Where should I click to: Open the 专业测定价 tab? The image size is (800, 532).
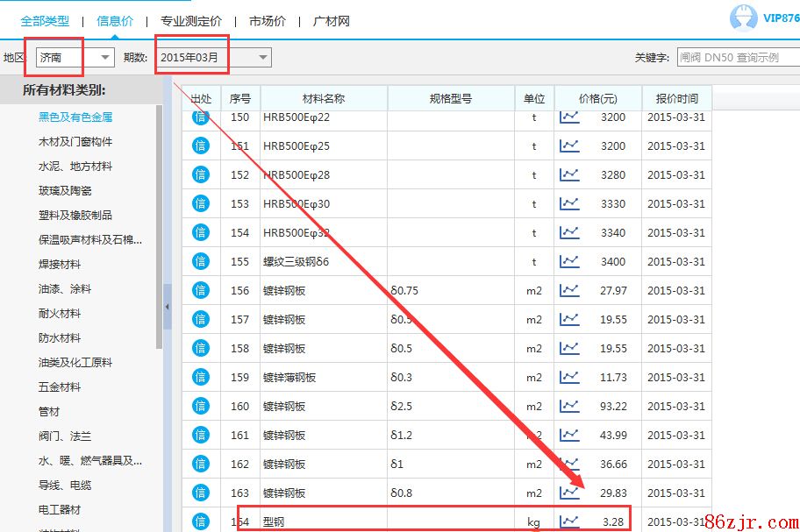point(191,21)
